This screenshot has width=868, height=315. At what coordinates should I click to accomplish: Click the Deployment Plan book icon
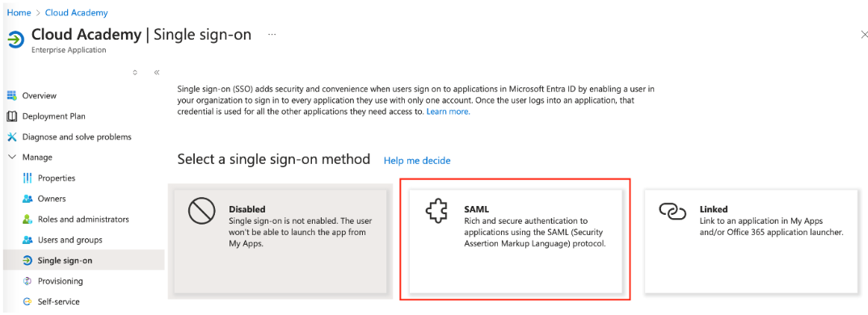[x=11, y=116]
